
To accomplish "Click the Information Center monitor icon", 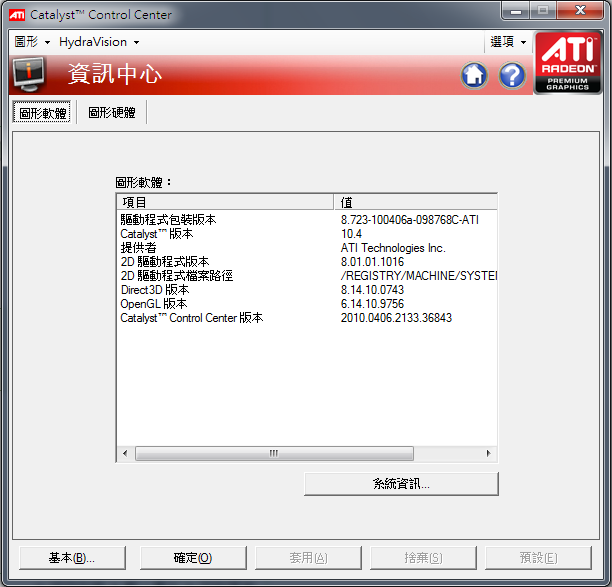I will coord(28,74).
